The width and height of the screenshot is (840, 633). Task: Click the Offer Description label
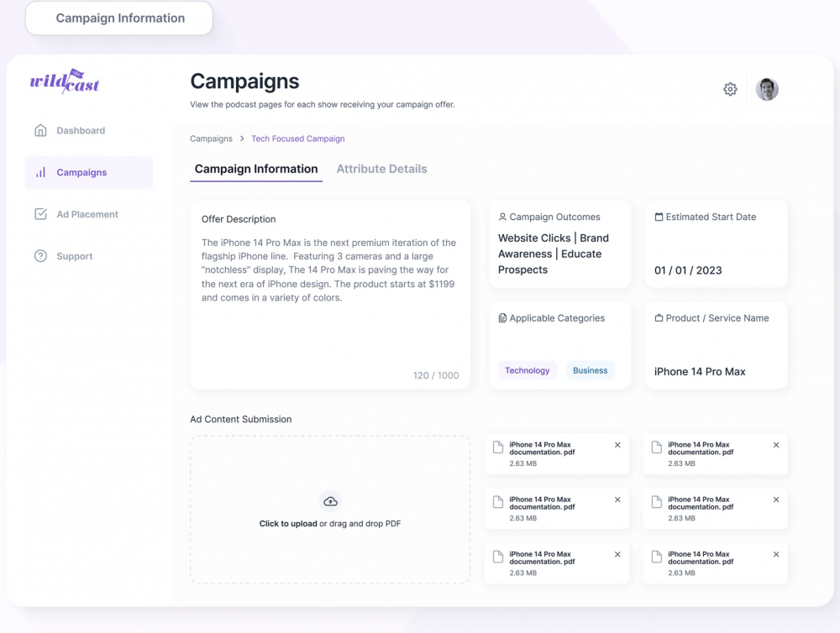pyautogui.click(x=239, y=219)
